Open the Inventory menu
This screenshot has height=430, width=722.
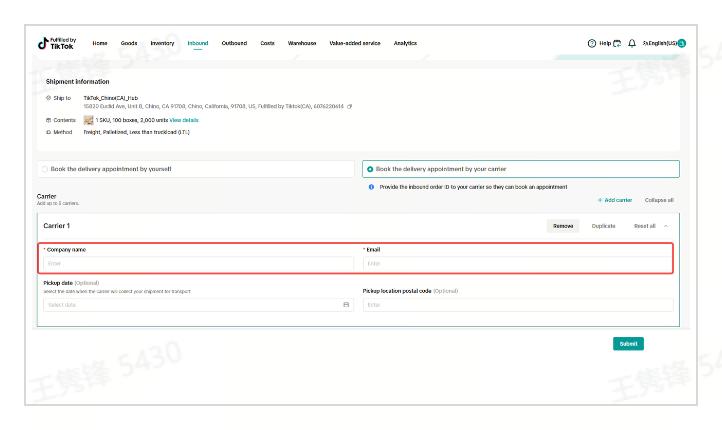162,43
